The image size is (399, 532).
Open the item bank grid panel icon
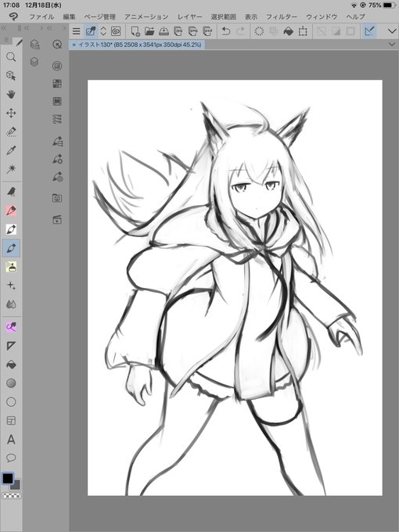point(57,84)
